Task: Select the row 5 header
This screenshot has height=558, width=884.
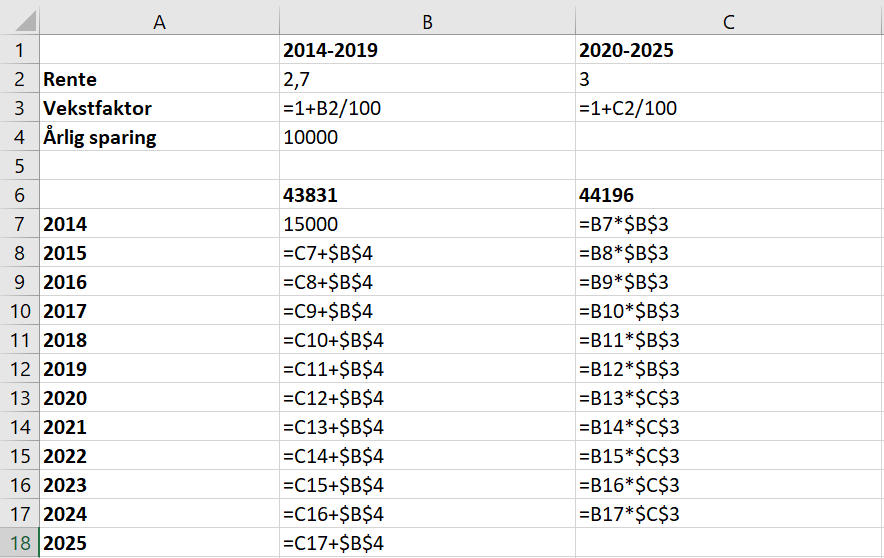Action: (19, 166)
